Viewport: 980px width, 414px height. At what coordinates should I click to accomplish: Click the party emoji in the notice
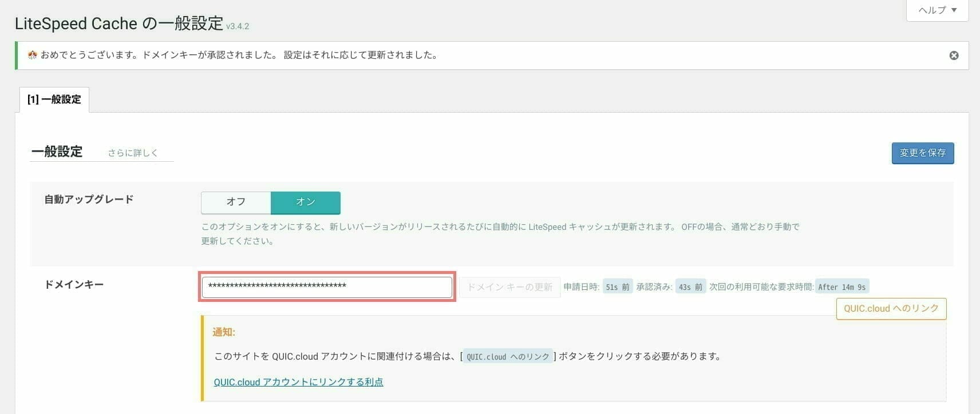pyautogui.click(x=32, y=55)
